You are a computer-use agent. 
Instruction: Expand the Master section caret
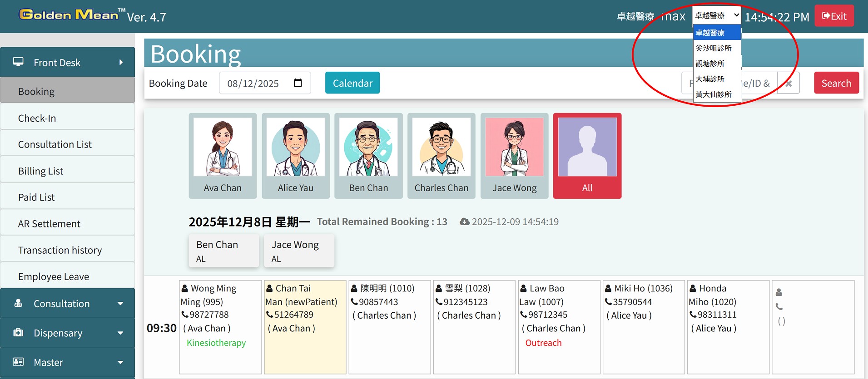120,362
